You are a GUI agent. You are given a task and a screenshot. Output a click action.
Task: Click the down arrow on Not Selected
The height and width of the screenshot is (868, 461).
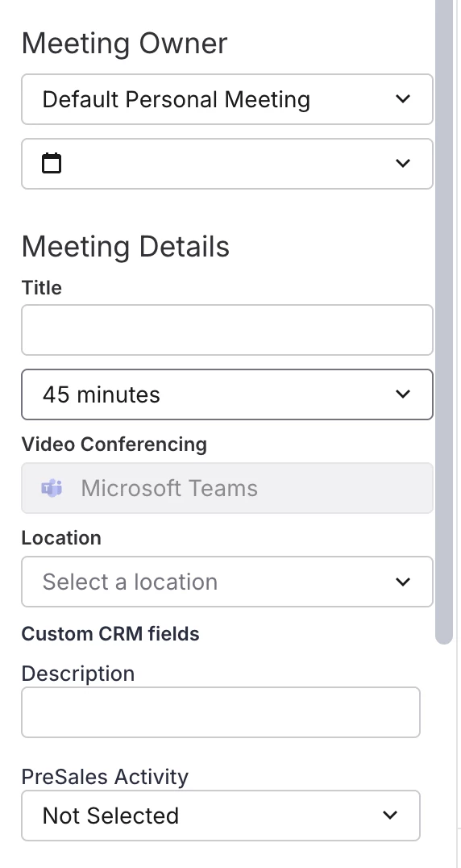pos(390,816)
